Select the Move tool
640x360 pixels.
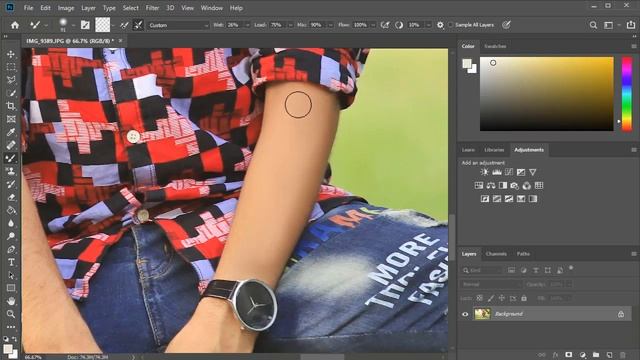click(x=11, y=54)
